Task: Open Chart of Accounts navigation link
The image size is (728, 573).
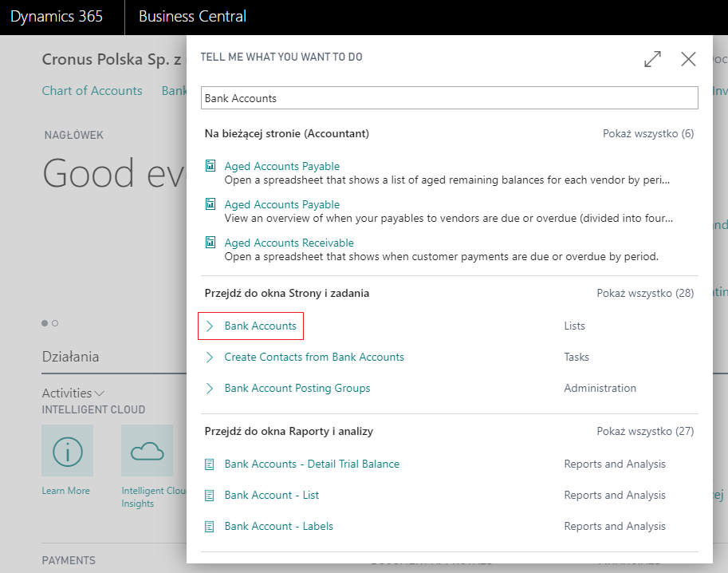Action: click(92, 91)
